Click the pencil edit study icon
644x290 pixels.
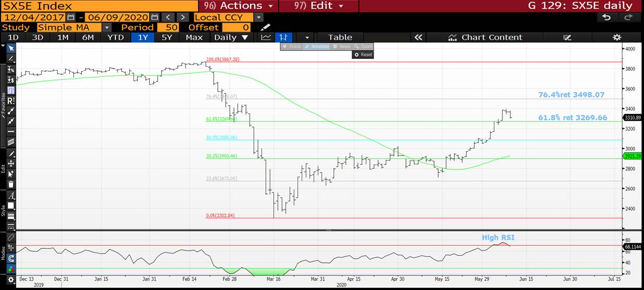click(x=266, y=27)
